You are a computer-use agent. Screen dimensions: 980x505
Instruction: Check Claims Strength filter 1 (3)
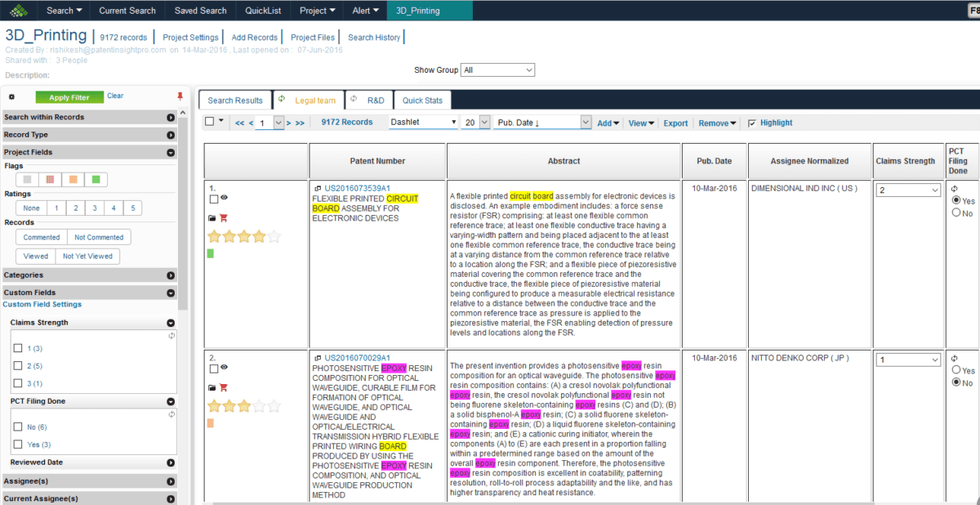18,348
